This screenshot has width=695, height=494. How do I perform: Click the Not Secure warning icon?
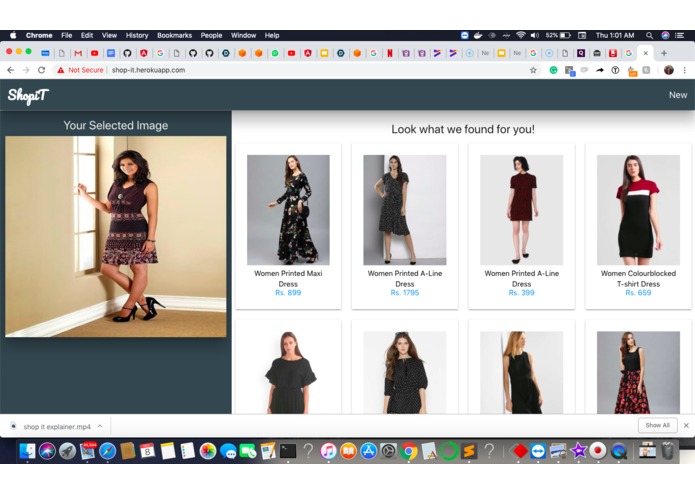pyautogui.click(x=61, y=70)
